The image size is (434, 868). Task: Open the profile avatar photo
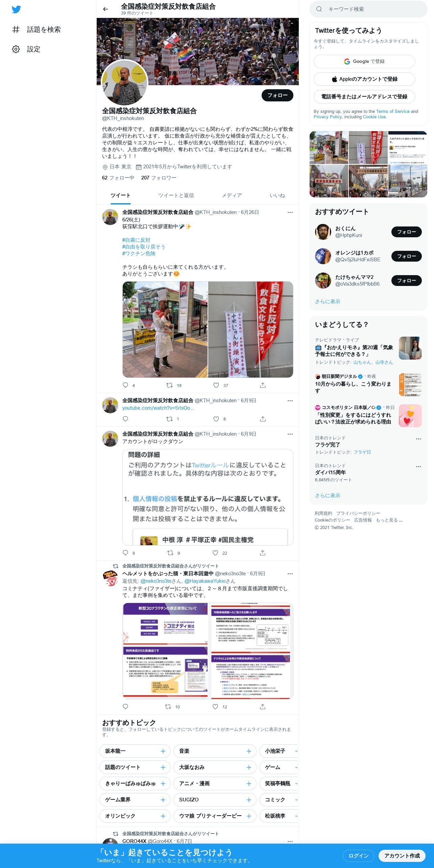tap(124, 82)
